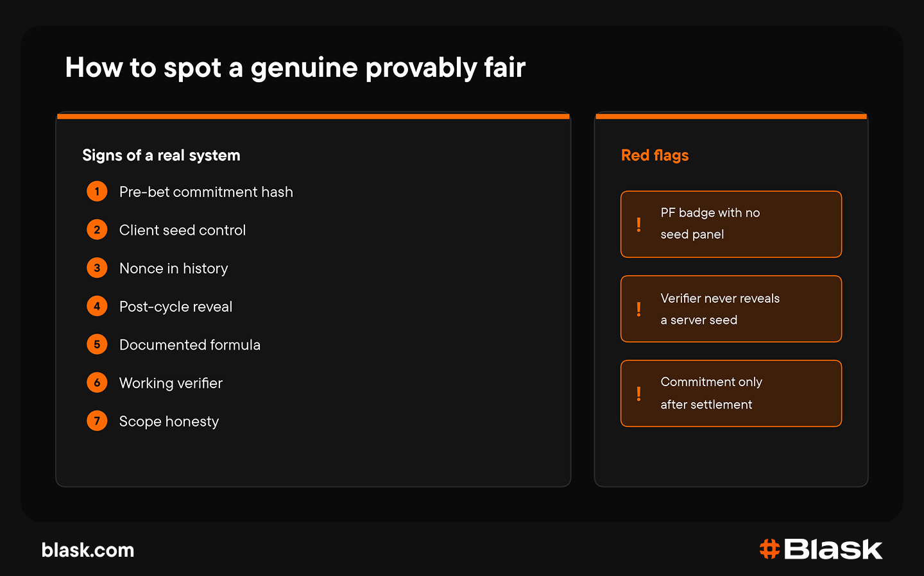This screenshot has width=924, height=576.
Task: Select the Pre-bet commitment hash item
Action: [206, 192]
